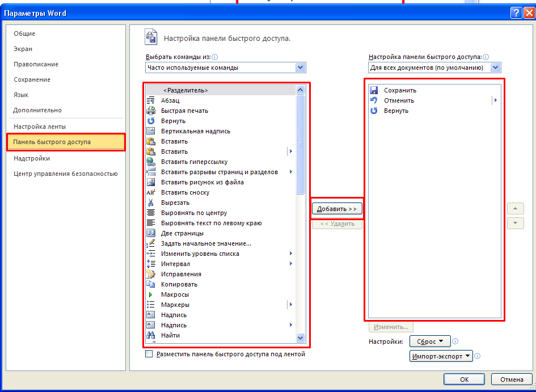This screenshot has height=392, width=536.
Task: Open the 'Для всех документов' dropdown
Action: click(x=496, y=68)
